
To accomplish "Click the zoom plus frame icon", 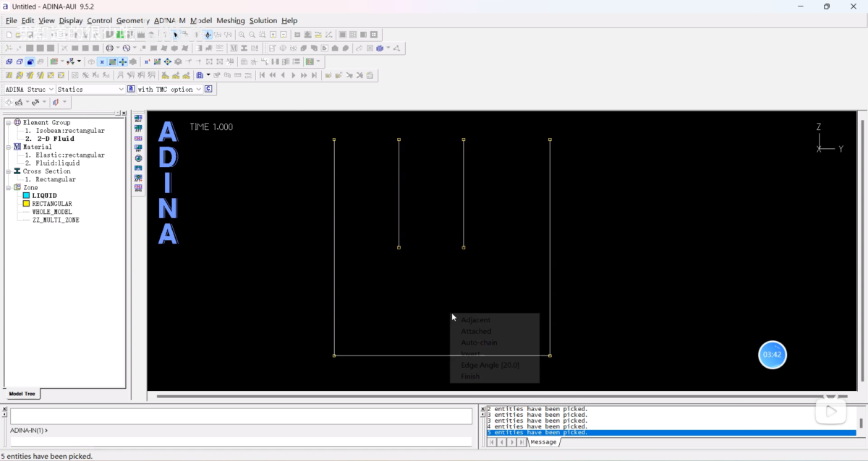I will click(x=273, y=35).
